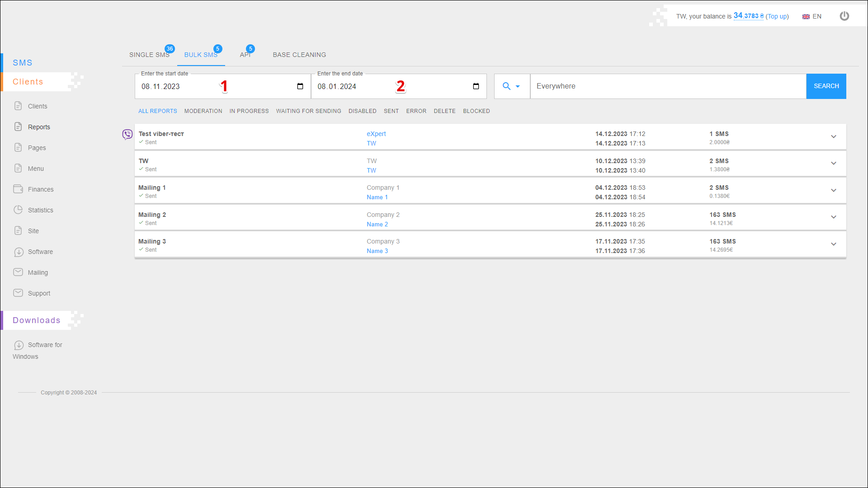Click the power logout icon
The width and height of the screenshot is (868, 488).
coord(844,16)
